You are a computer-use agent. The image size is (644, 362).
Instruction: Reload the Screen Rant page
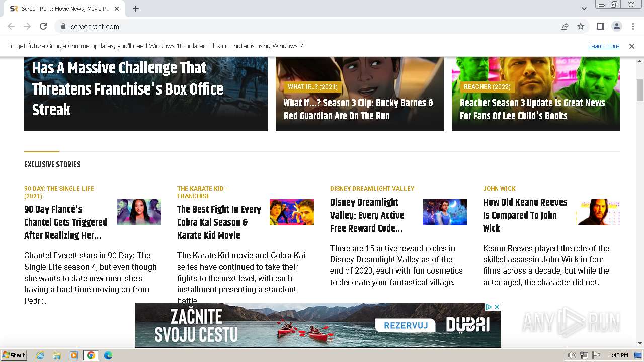click(43, 26)
